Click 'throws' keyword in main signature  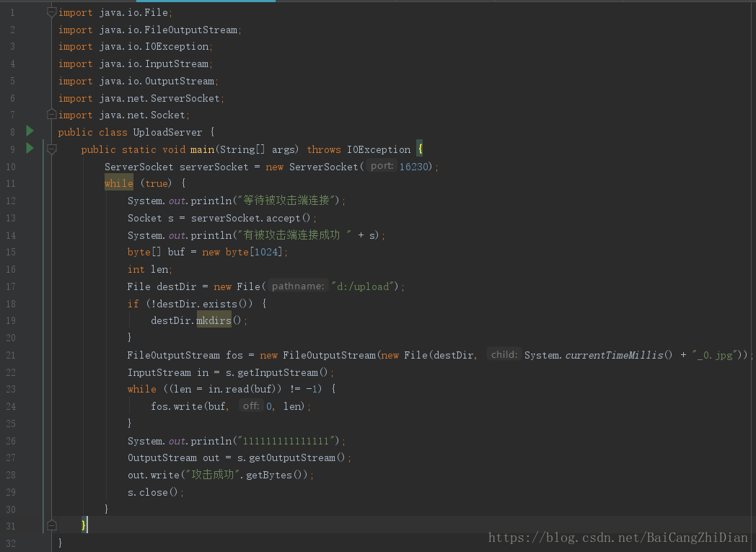click(x=323, y=149)
